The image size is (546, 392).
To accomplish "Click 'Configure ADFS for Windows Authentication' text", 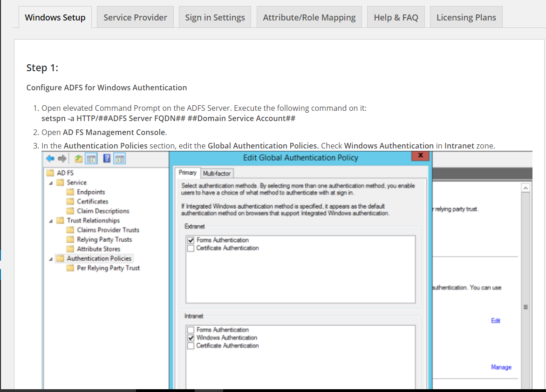I will [x=107, y=88].
